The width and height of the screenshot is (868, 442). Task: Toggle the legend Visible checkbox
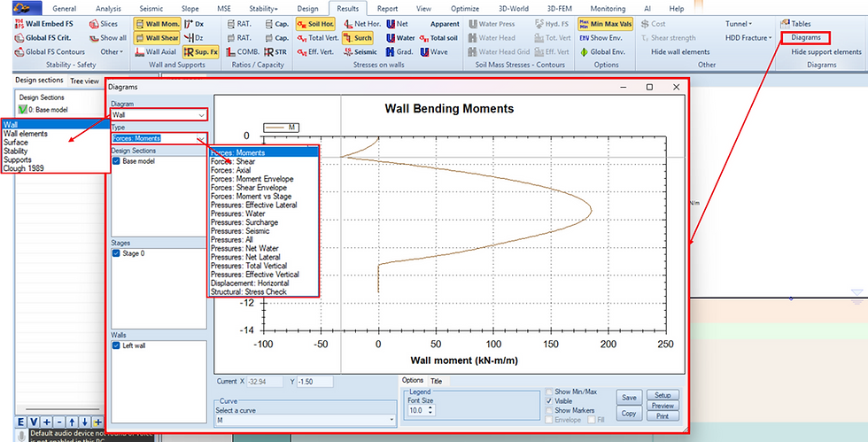click(548, 401)
